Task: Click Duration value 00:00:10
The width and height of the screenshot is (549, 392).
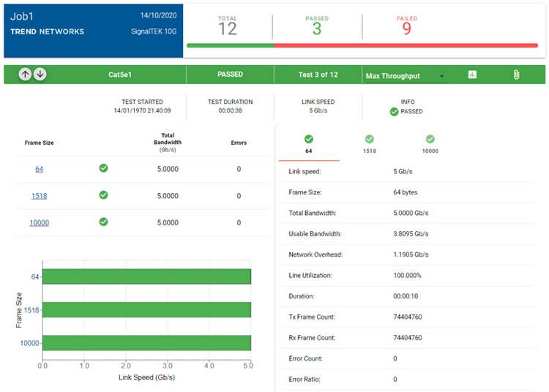Action: (x=406, y=296)
